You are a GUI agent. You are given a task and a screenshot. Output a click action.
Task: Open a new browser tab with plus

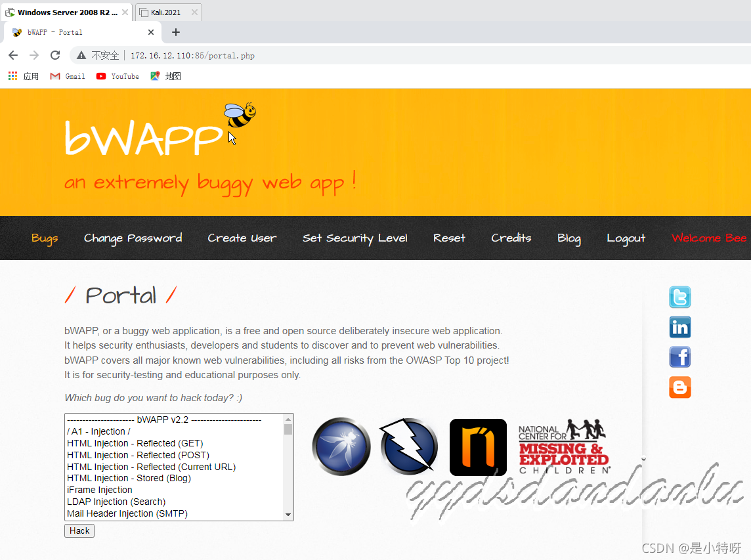coord(176,32)
